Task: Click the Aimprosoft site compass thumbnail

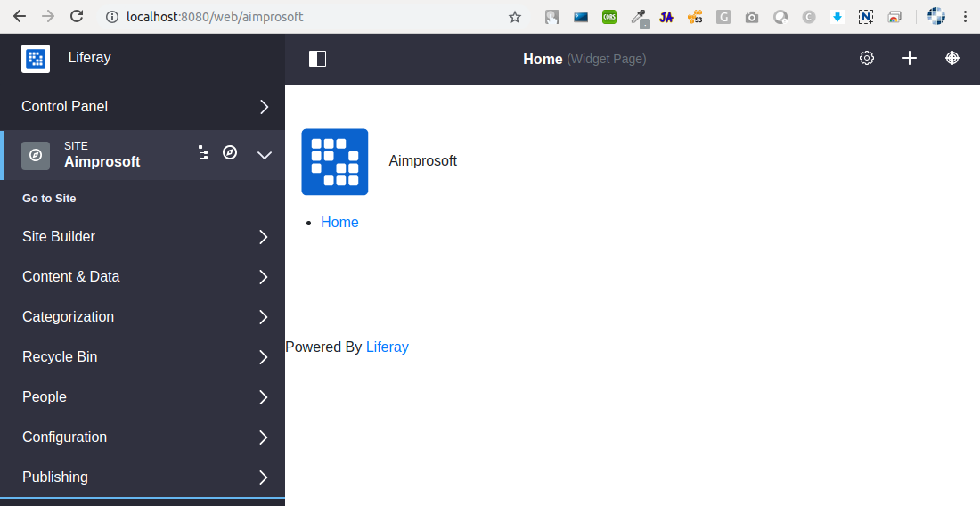Action: 36,156
